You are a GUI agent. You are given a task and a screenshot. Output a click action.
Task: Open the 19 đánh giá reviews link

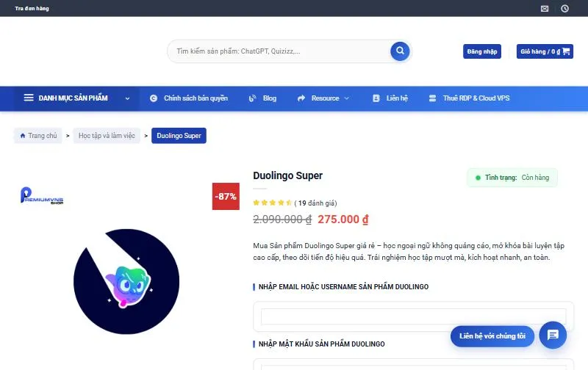tap(315, 203)
